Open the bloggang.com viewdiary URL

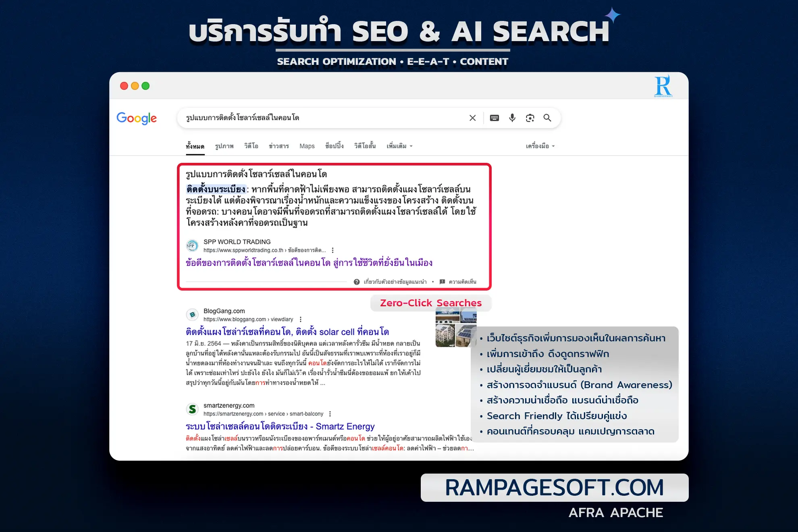tap(248, 319)
